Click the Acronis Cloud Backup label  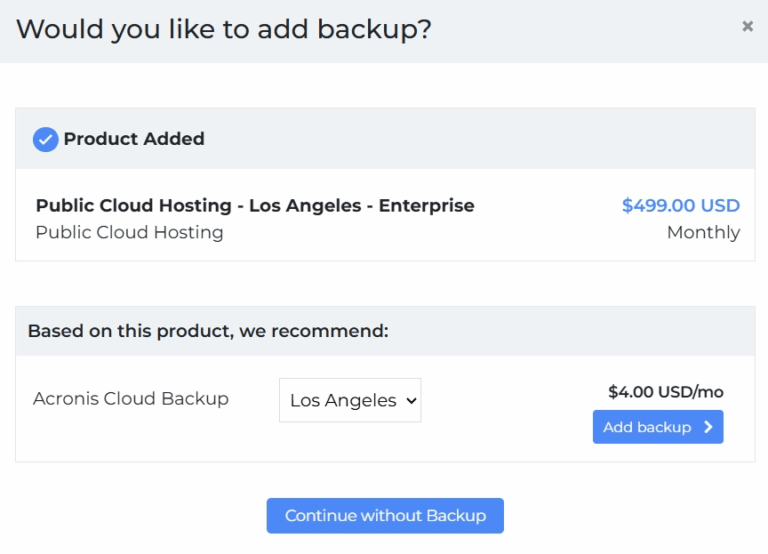pos(131,399)
